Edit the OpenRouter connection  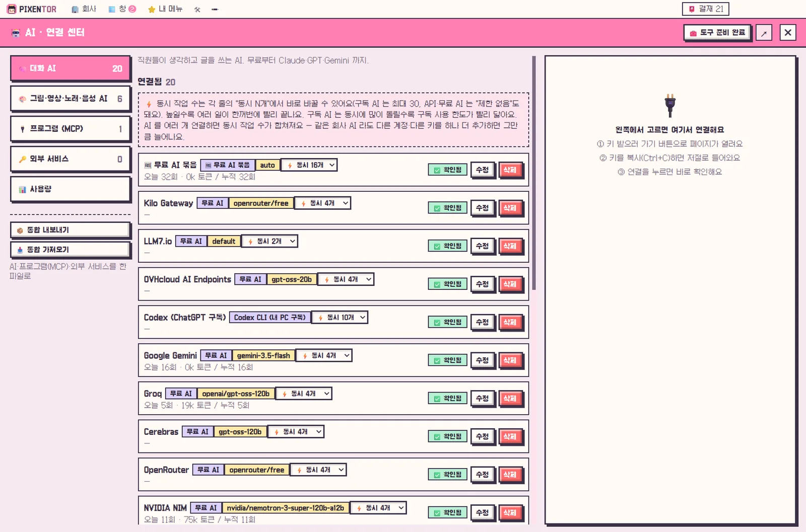483,475
